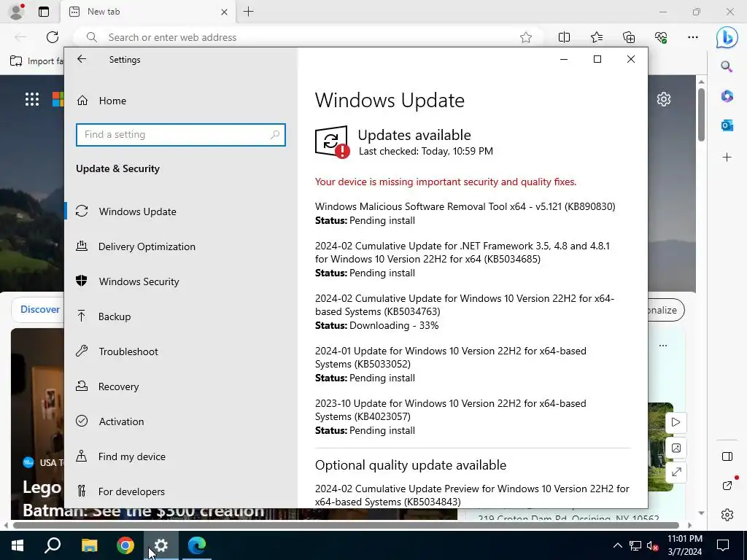Image resolution: width=747 pixels, height=560 pixels.
Task: Open new tab page settings gear
Action: pos(664,99)
